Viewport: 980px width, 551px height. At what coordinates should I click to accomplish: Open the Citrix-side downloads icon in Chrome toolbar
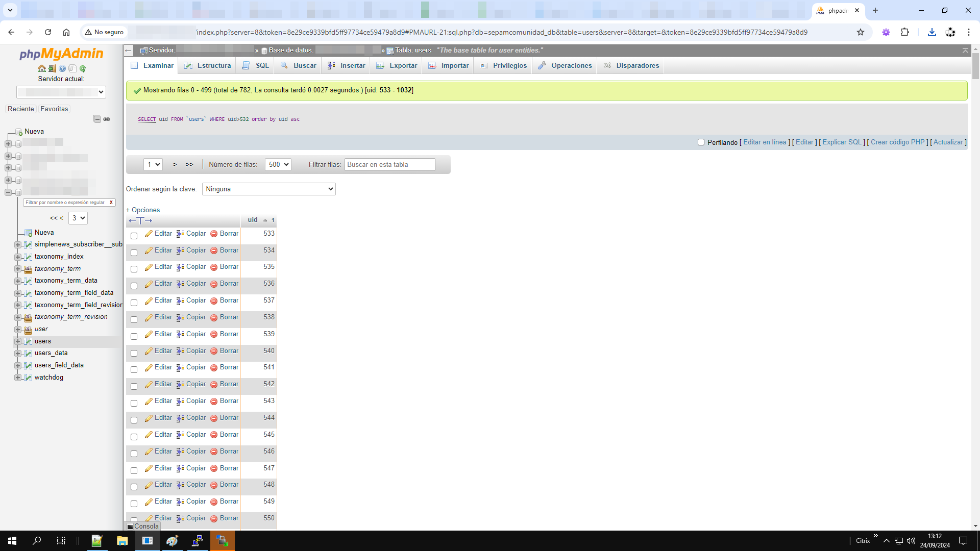point(932,32)
